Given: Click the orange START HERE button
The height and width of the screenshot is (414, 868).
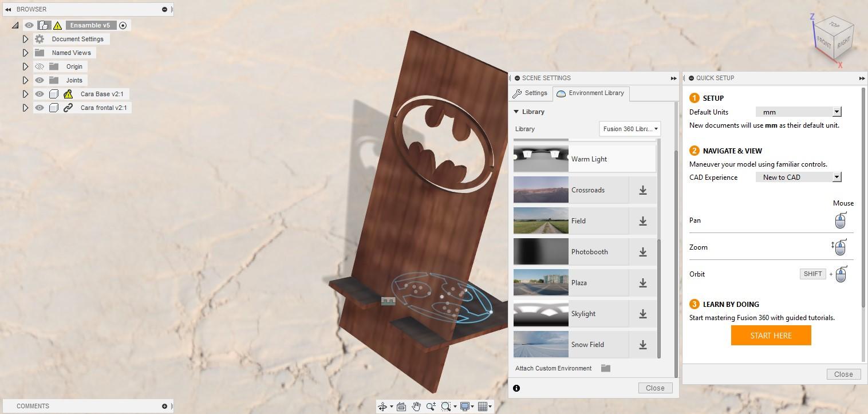Looking at the screenshot, I should [x=771, y=336].
